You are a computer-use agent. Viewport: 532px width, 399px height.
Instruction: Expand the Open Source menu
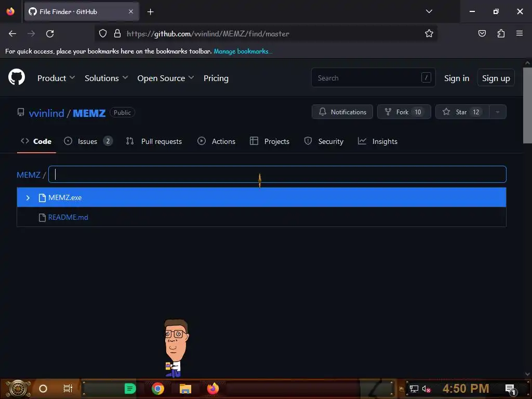[x=165, y=78]
